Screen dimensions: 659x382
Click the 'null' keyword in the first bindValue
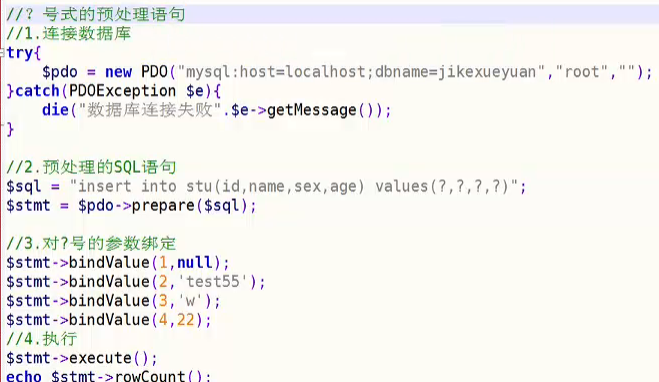pyautogui.click(x=195, y=263)
